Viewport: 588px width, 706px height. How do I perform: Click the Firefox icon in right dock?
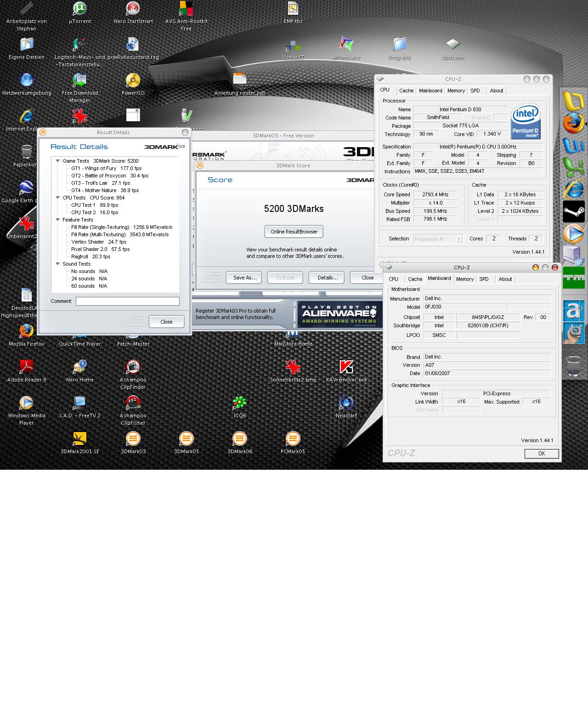(x=574, y=123)
